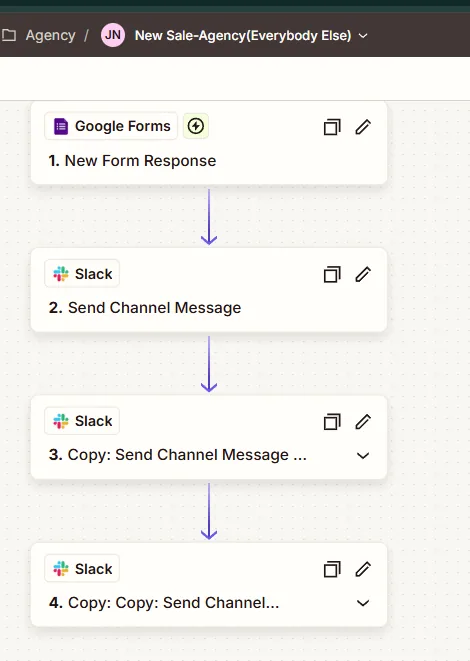
Task: Duplicate step 2 Send Channel Message
Action: click(332, 274)
